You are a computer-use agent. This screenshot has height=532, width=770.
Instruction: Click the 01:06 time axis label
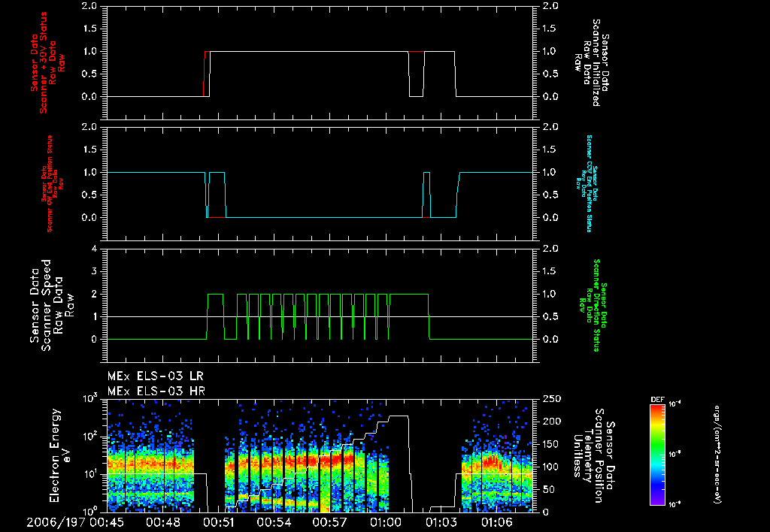(496, 522)
